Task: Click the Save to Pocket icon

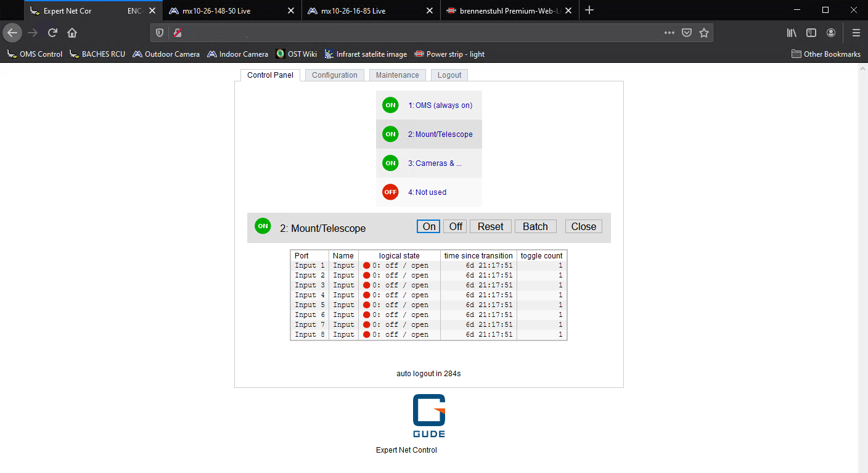Action: coord(686,33)
